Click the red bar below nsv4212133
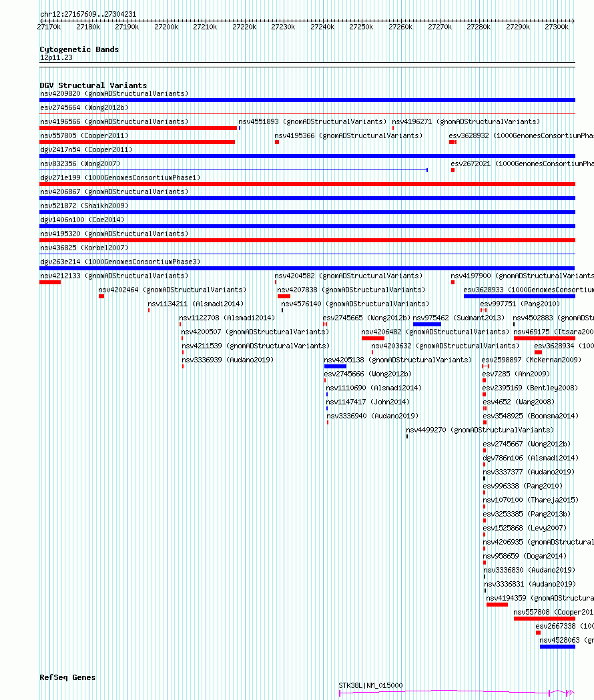The image size is (594, 700). [x=50, y=282]
